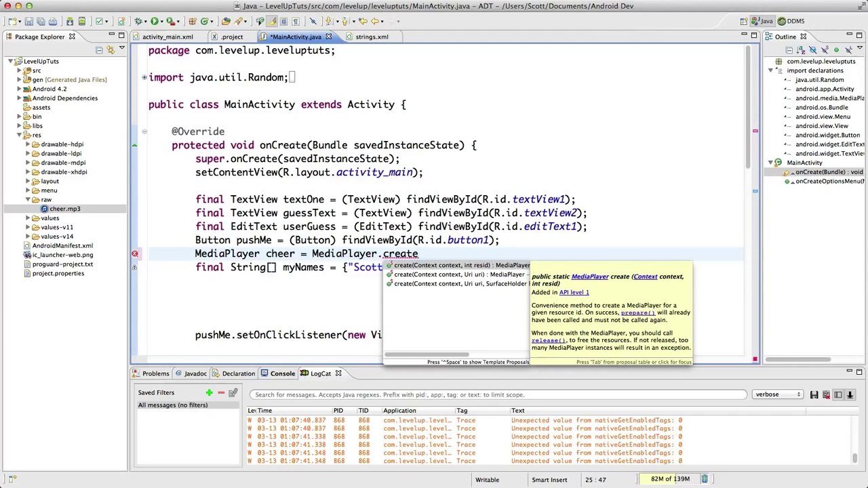868x488 pixels.
Task: Click the autocomplete popup horizontal scrollbar
Action: point(426,354)
